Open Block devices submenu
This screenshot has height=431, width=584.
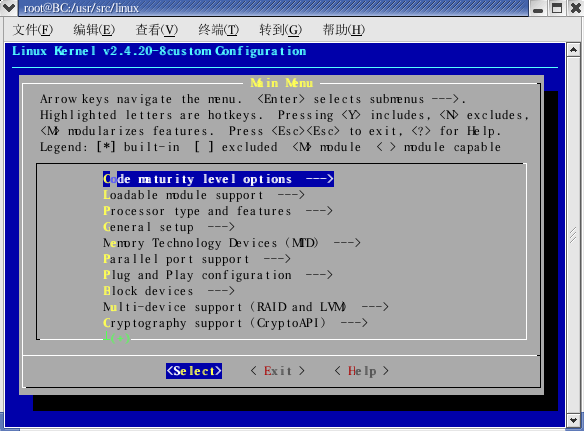(x=169, y=291)
